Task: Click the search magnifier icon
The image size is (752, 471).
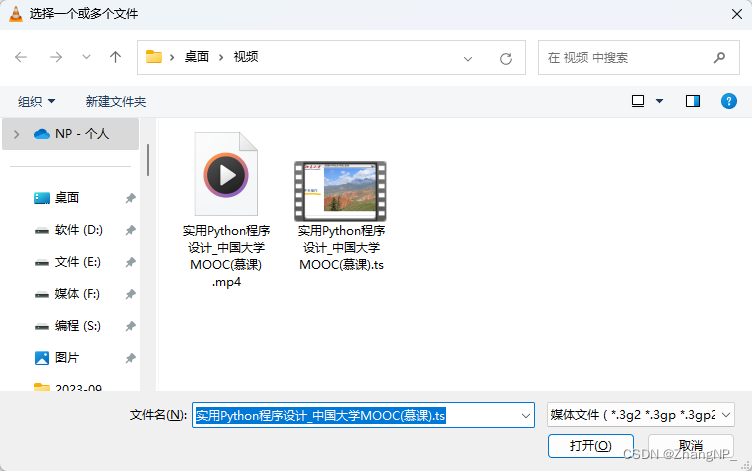Action: click(x=719, y=58)
